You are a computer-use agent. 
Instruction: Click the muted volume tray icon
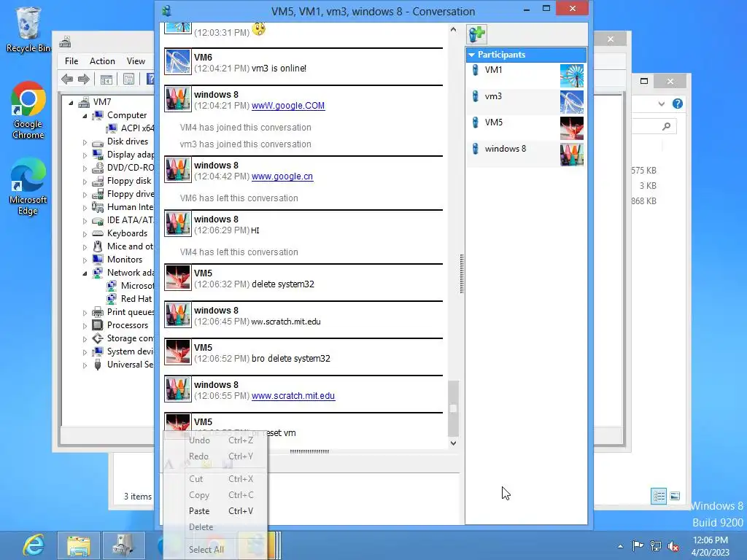[x=673, y=545]
